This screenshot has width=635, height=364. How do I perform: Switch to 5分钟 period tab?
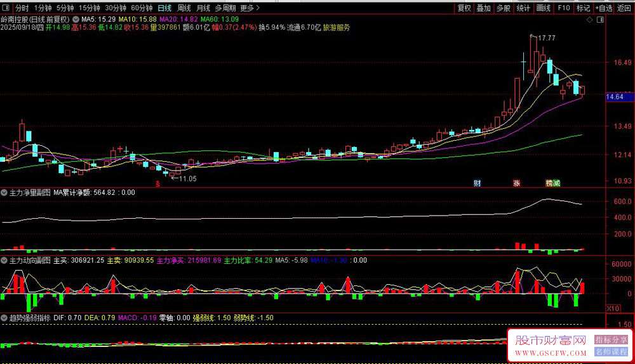(65, 8)
